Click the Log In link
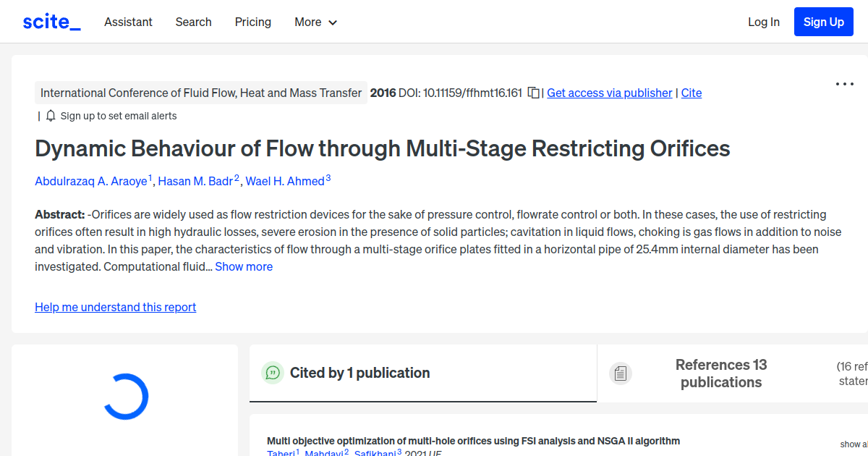Screen dimensions: 868x456 coord(763,22)
